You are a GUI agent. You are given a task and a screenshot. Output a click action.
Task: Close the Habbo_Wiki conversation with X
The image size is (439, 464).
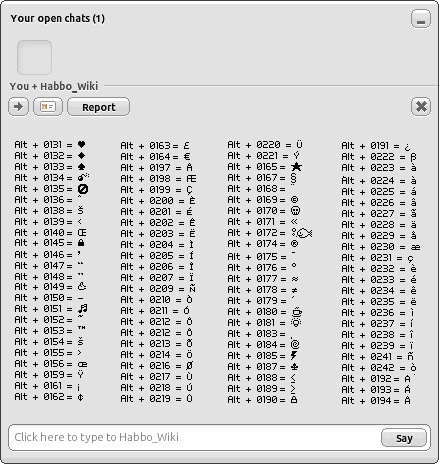pos(421,107)
